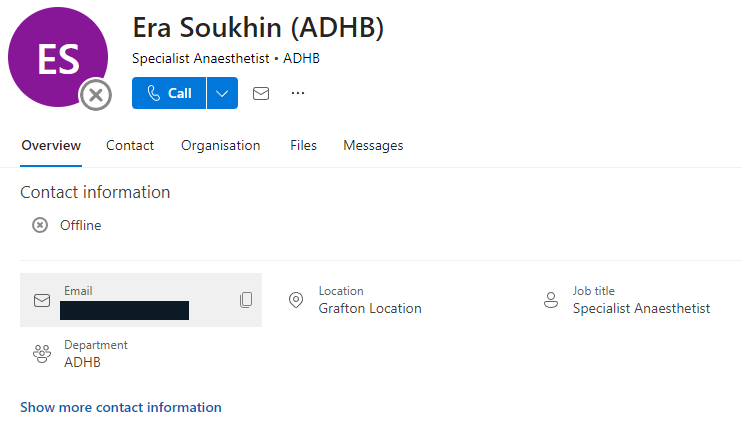The width and height of the screenshot is (742, 432).
Task: Copy the email address with copy icon
Action: 246,300
